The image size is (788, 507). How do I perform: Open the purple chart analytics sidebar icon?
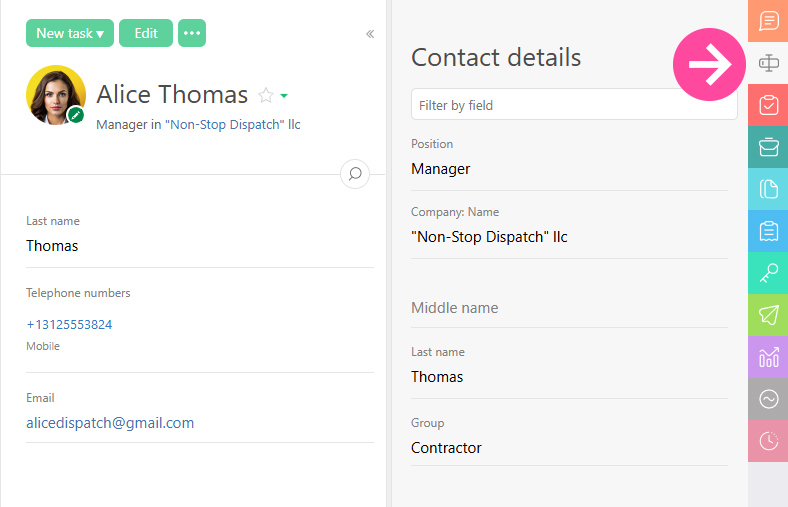(768, 357)
